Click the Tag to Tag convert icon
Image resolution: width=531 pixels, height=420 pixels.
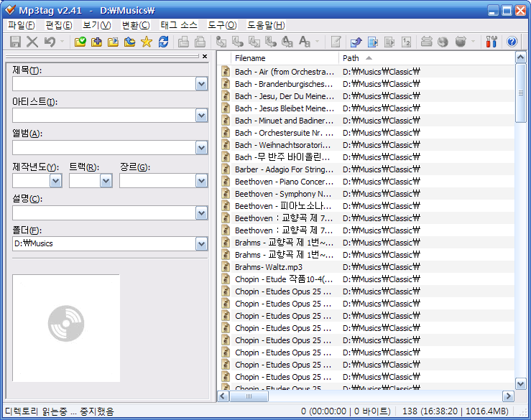coord(287,42)
